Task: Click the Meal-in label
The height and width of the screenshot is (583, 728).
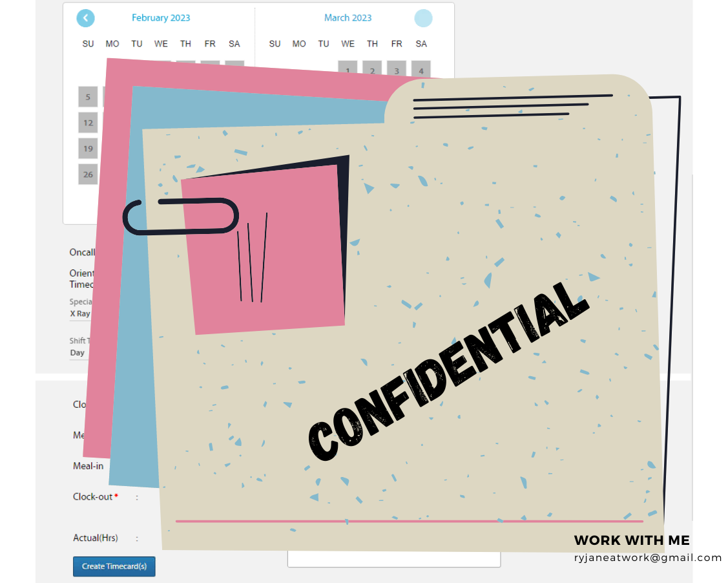Action: [88, 466]
